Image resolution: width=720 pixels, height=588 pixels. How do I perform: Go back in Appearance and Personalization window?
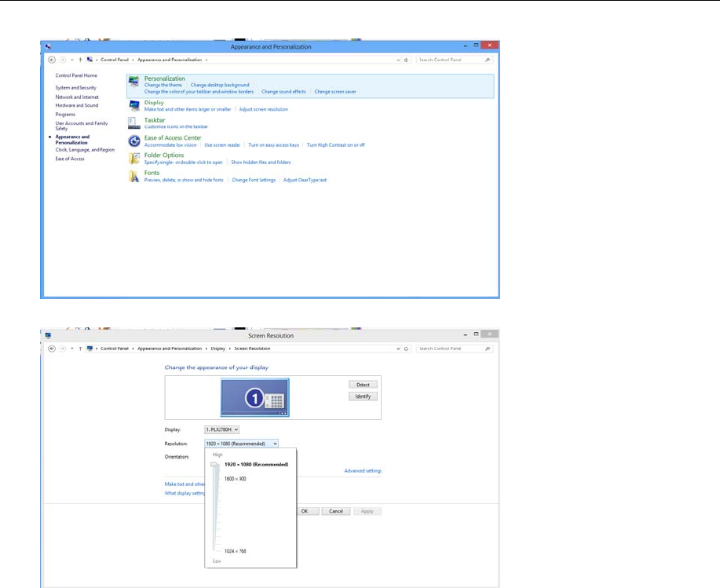[52, 60]
